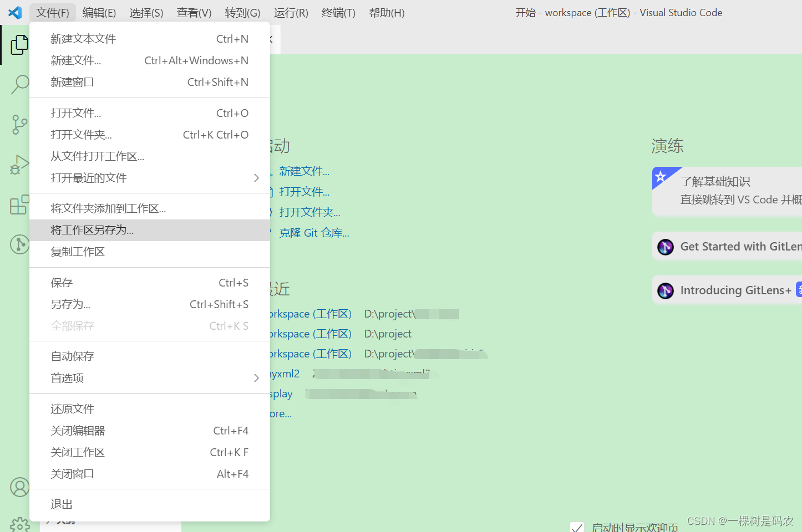Screen dimensions: 802x532
Task: Choose 打开文件夹... in the File menu
Action: click(150, 135)
